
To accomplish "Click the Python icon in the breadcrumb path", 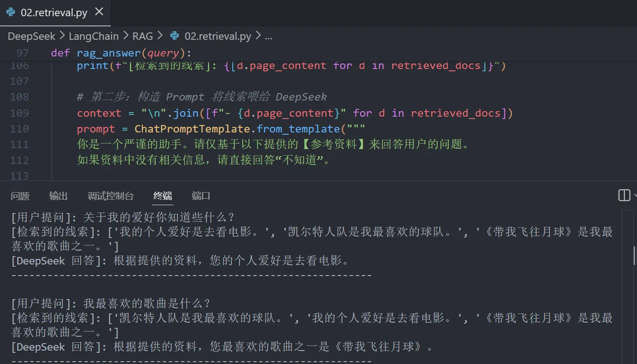I will pos(174,36).
